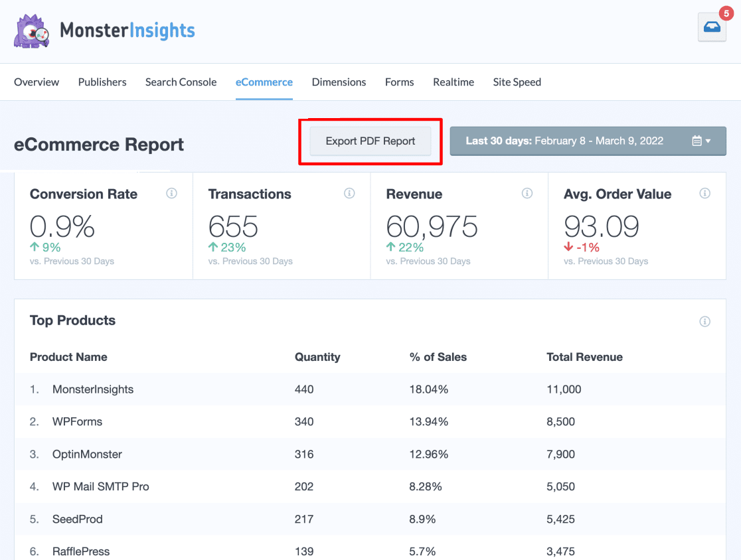Open the notifications inbox icon
The height and width of the screenshot is (560, 741).
point(712,27)
